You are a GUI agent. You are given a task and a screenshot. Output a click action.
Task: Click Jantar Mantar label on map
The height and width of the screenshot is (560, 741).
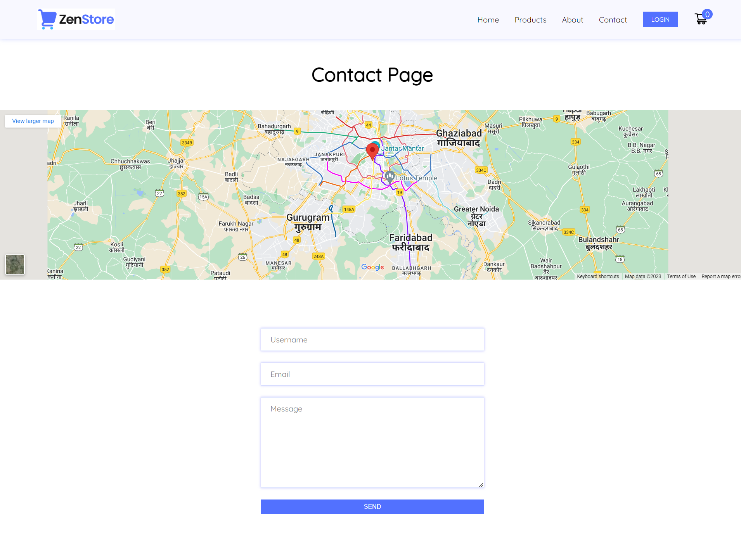pyautogui.click(x=402, y=149)
